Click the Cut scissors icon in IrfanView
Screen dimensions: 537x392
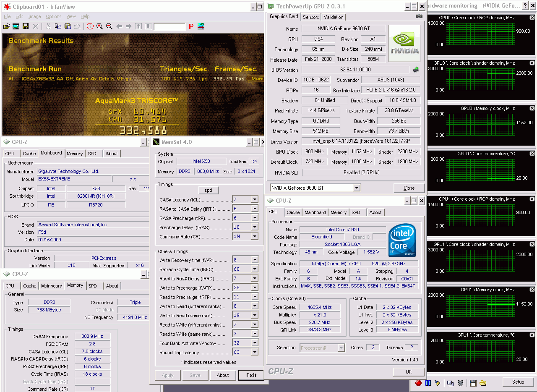48,26
